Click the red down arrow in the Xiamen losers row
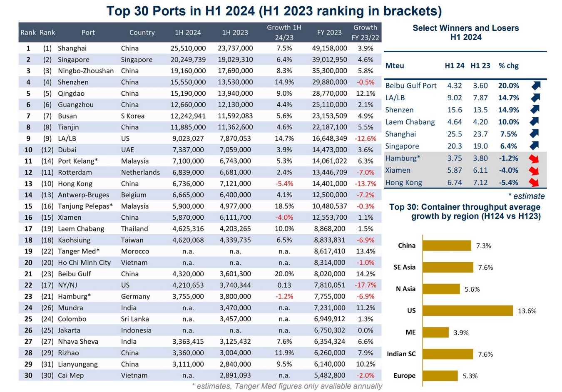Image resolution: width=562 pixels, height=392 pixels. 534,171
